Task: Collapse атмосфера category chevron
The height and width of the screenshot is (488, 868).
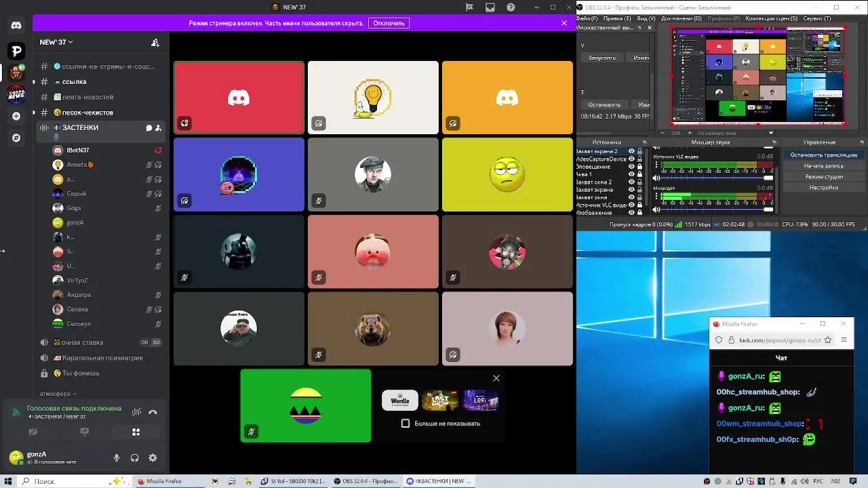Action: 75,394
